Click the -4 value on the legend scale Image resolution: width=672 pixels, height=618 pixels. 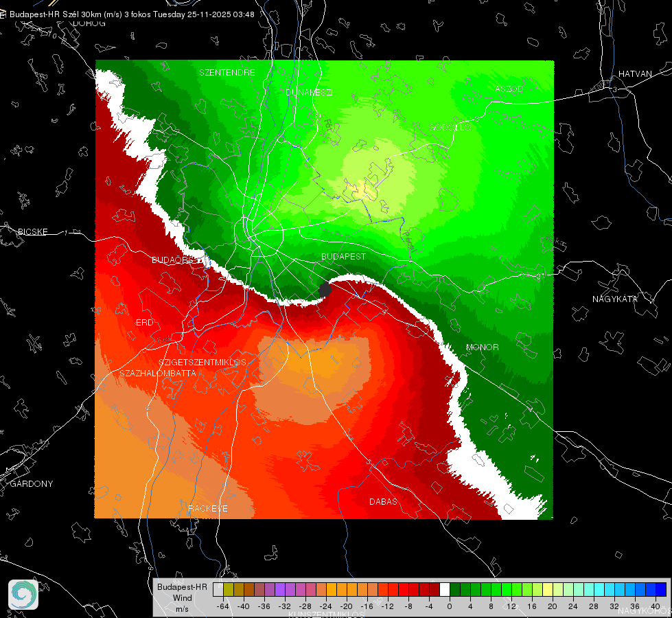428,606
